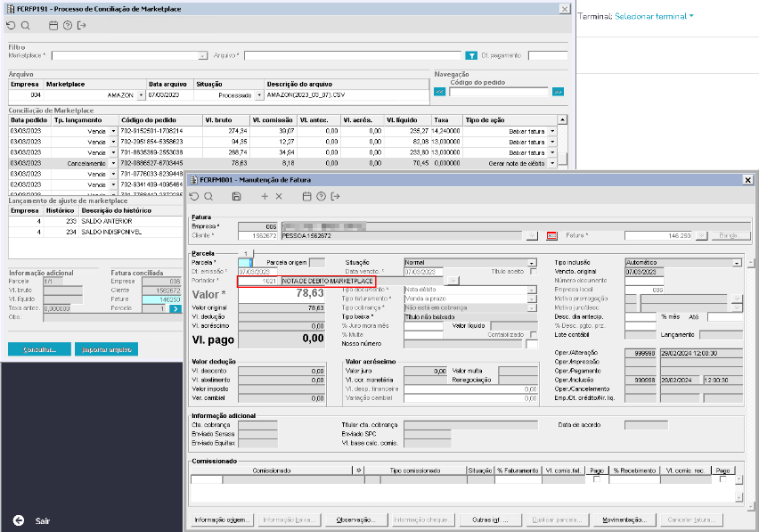Click exit icon in Manutenção de Fatura toolbar
This screenshot has width=759, height=532.
click(x=335, y=196)
